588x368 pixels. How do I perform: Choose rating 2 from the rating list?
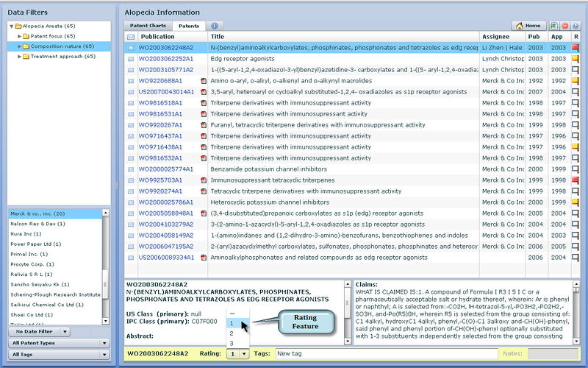click(x=232, y=333)
